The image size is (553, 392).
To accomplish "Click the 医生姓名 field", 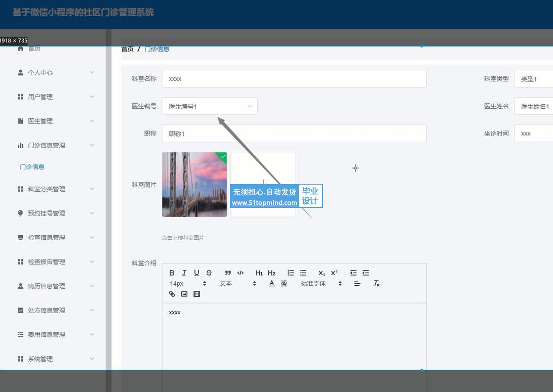I will pos(533,106).
